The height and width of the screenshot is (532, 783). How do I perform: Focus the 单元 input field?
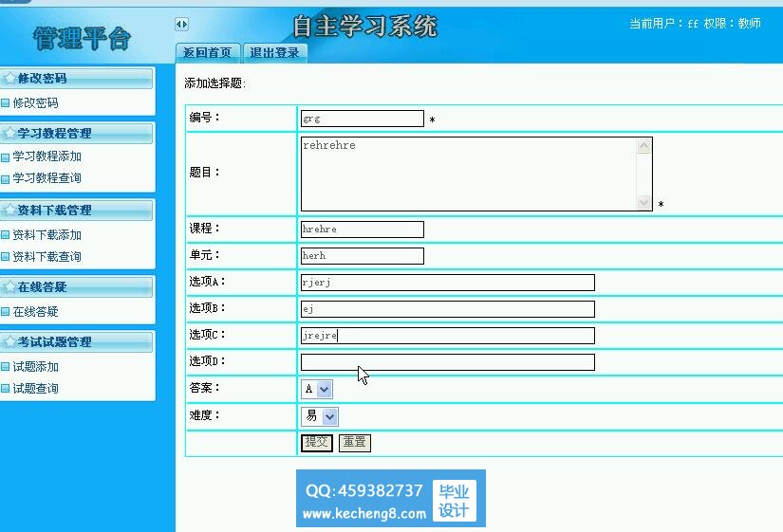pos(363,256)
